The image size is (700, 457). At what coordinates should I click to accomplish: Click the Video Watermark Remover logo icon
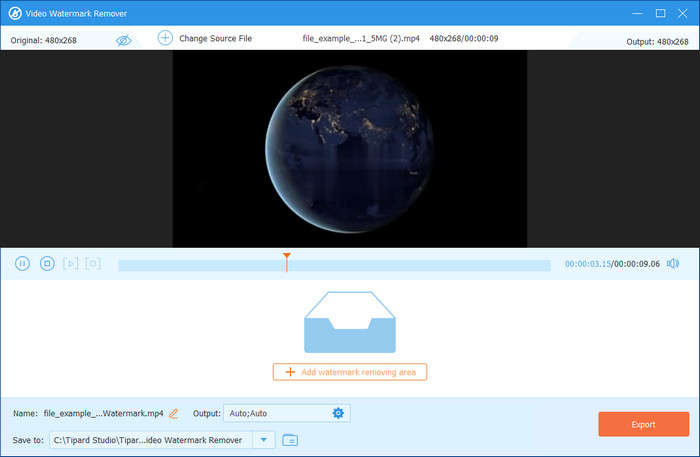coord(15,13)
